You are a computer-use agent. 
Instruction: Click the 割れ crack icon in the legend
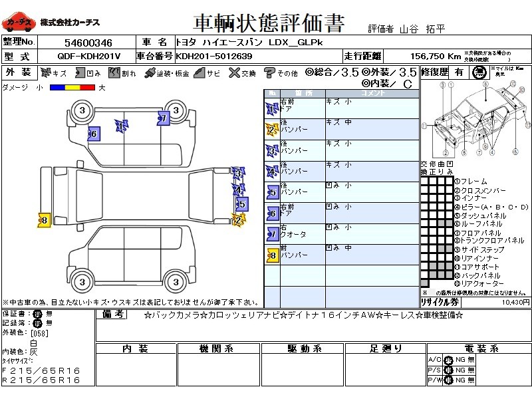[114, 72]
